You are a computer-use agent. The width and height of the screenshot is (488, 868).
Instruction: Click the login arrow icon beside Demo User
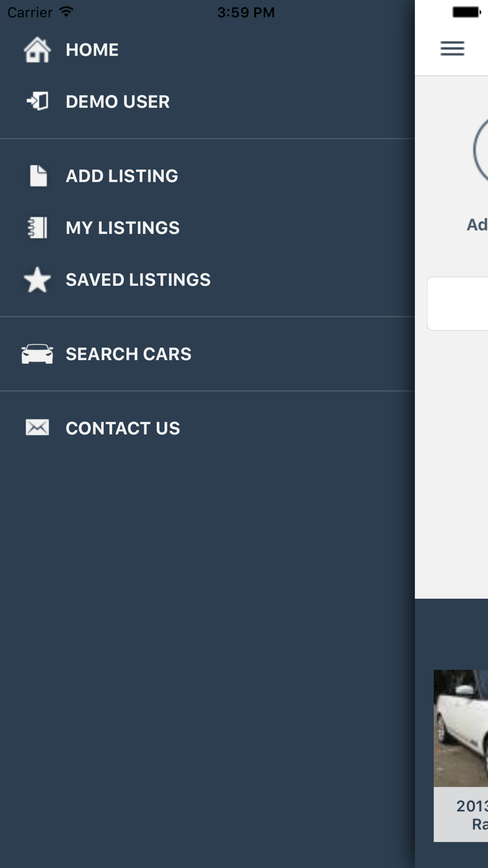click(37, 102)
